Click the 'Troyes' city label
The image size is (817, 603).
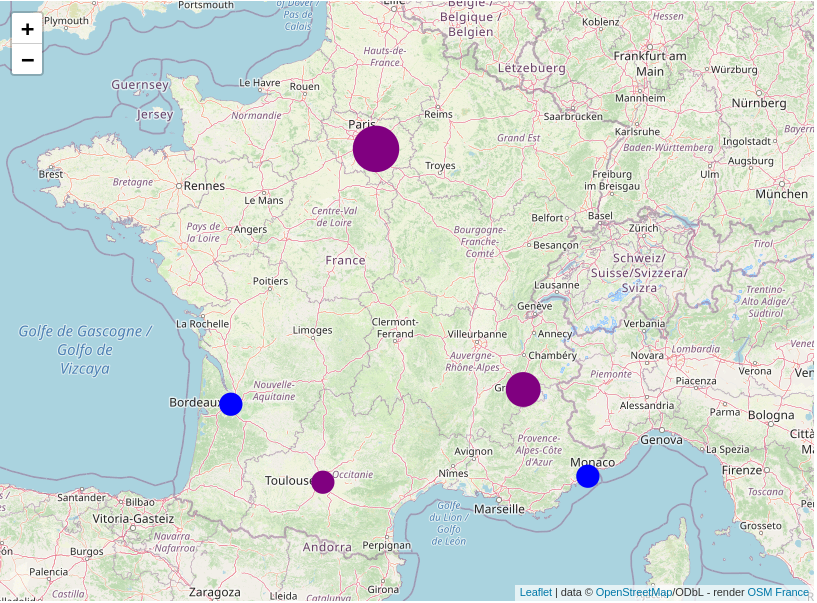pyautogui.click(x=440, y=166)
